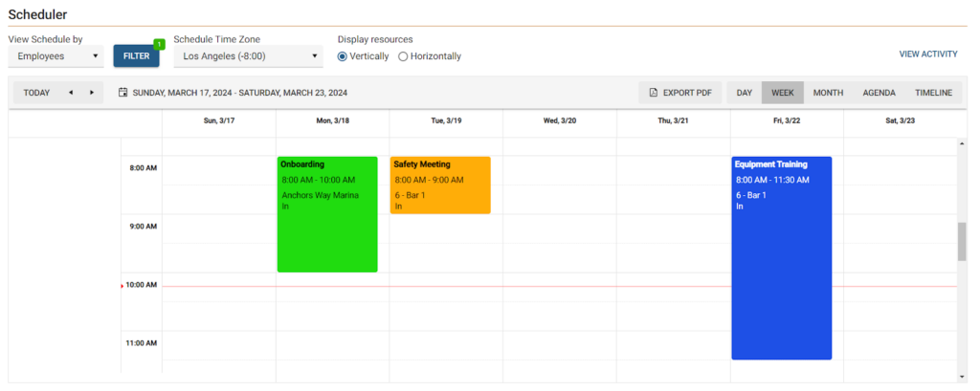This screenshot has height=391, width=980.
Task: Go to next week arrow
Action: 92,93
